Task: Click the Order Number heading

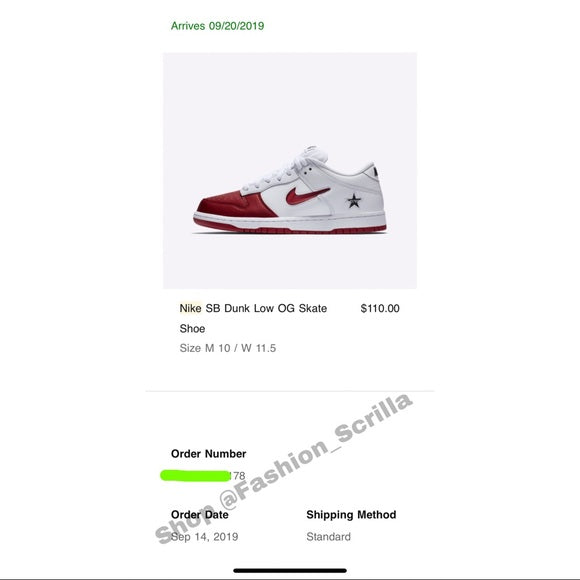Action: pos(208,453)
